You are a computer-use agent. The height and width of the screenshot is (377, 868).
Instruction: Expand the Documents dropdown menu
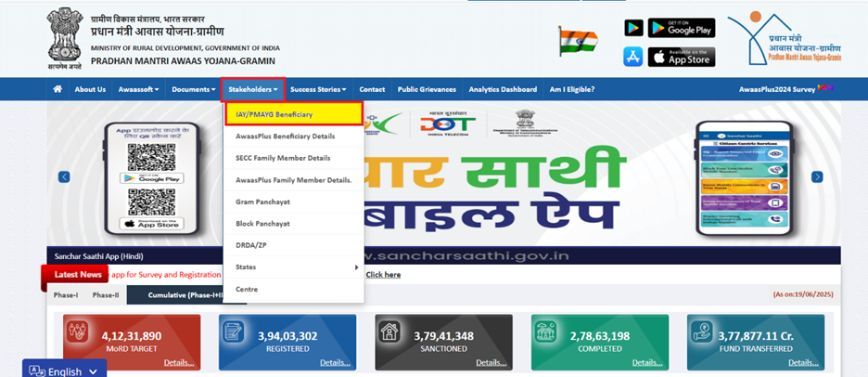click(x=193, y=89)
